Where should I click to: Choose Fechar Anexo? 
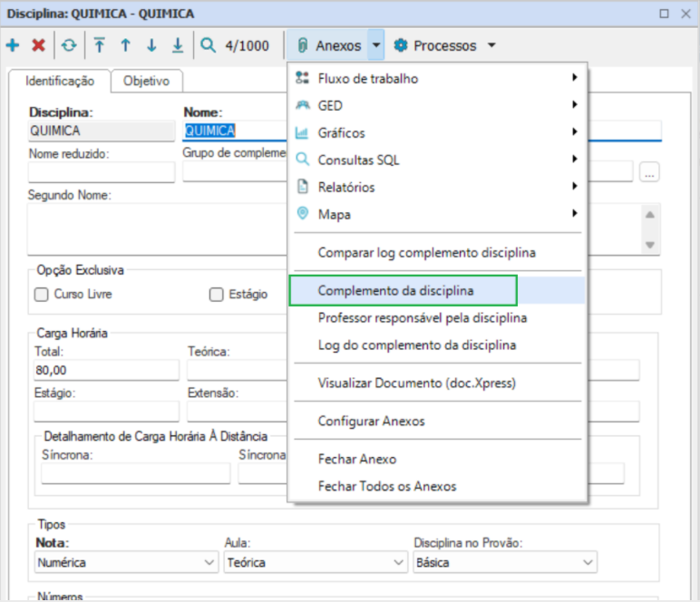point(437,459)
